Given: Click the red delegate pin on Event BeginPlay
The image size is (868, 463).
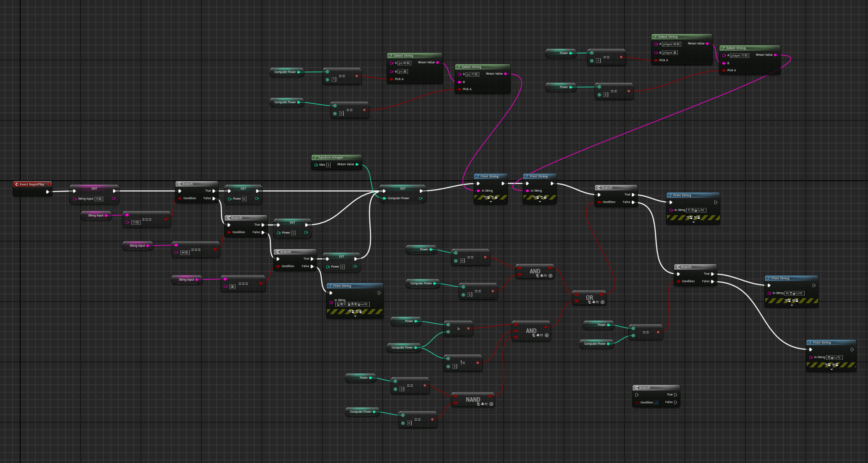Looking at the screenshot, I should click(x=49, y=184).
